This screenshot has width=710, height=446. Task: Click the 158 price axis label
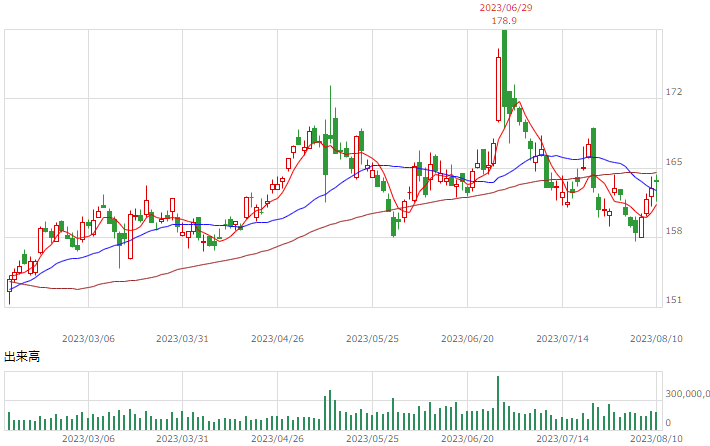tap(674, 231)
